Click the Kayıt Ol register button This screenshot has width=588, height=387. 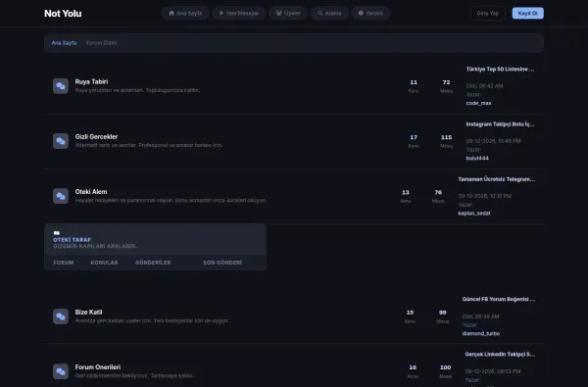(527, 13)
